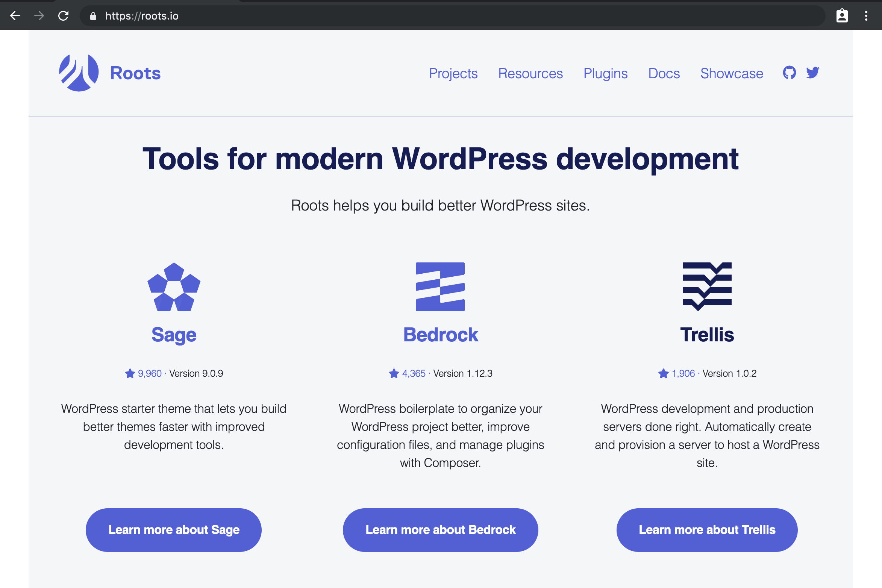
Task: Click the browser profile icon
Action: click(842, 16)
